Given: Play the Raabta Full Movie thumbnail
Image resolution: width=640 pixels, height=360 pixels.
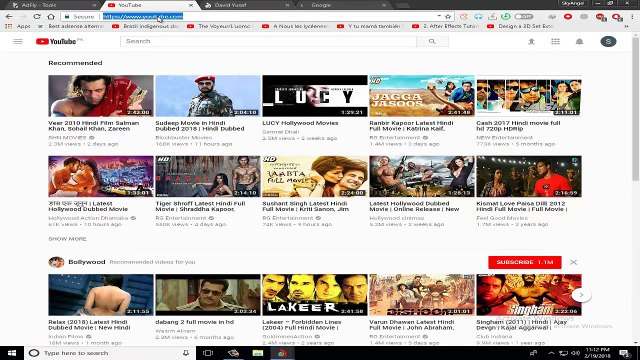Looking at the screenshot, I should pyautogui.click(x=315, y=176).
